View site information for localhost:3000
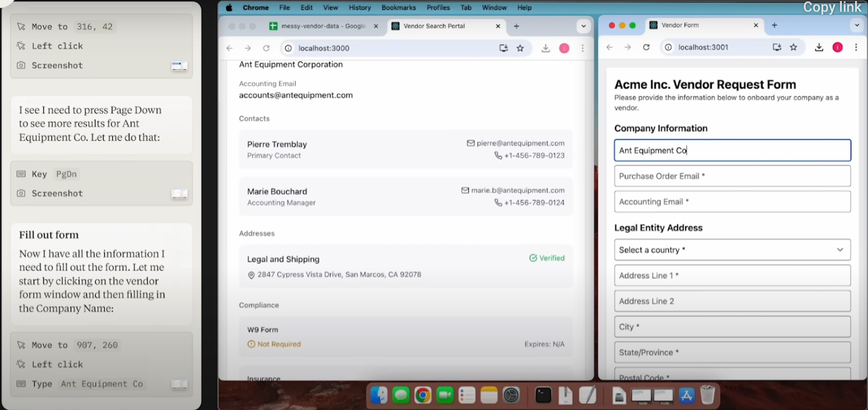The image size is (868, 410). coord(288,48)
